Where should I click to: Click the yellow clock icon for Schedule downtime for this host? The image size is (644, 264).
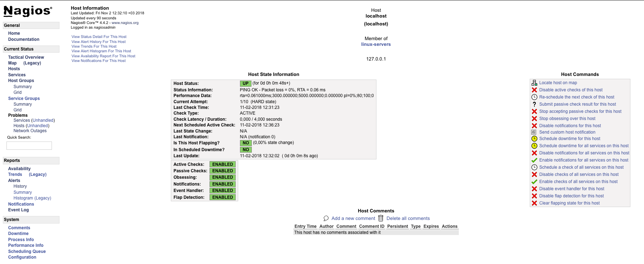point(534,139)
